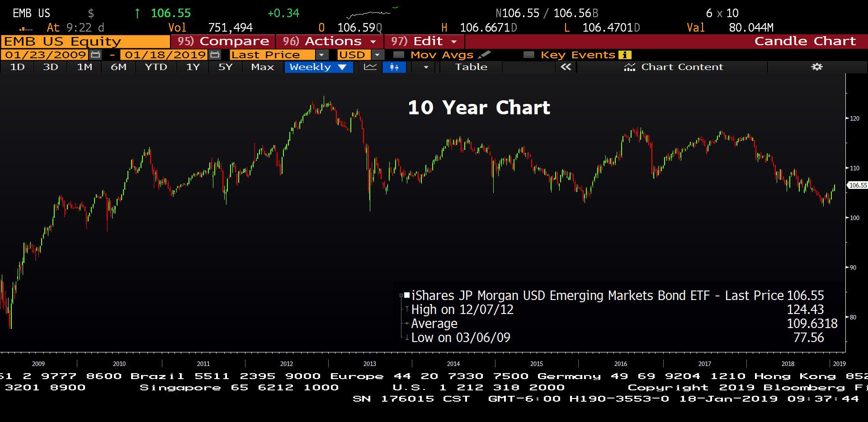
Task: Click the Low on 03/06/09 legend row
Action: (x=618, y=338)
